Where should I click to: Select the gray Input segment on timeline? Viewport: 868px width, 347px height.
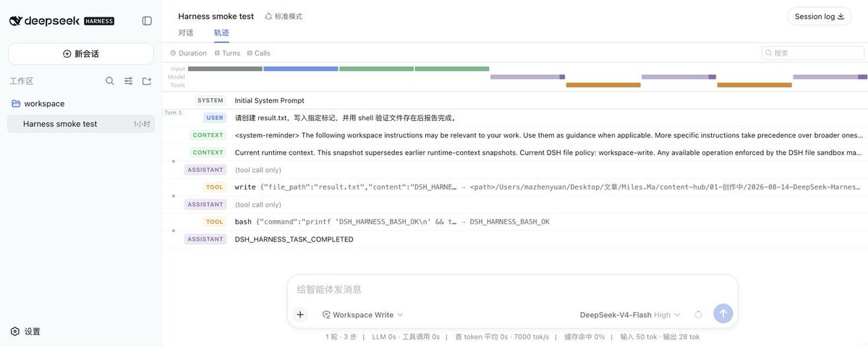[225, 69]
